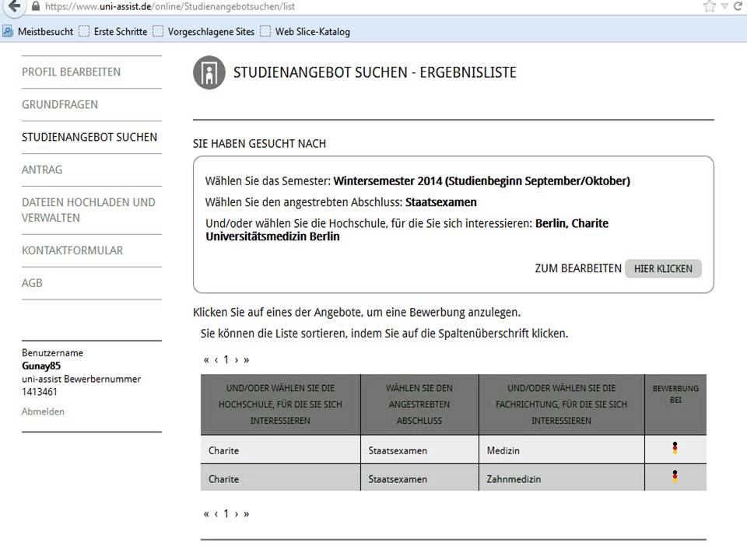Go to previous page in top pagination

click(216, 360)
